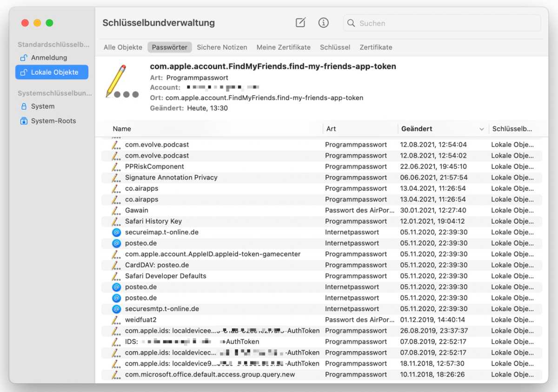Click pencil icon next to PPRiskComponent

[116, 166]
